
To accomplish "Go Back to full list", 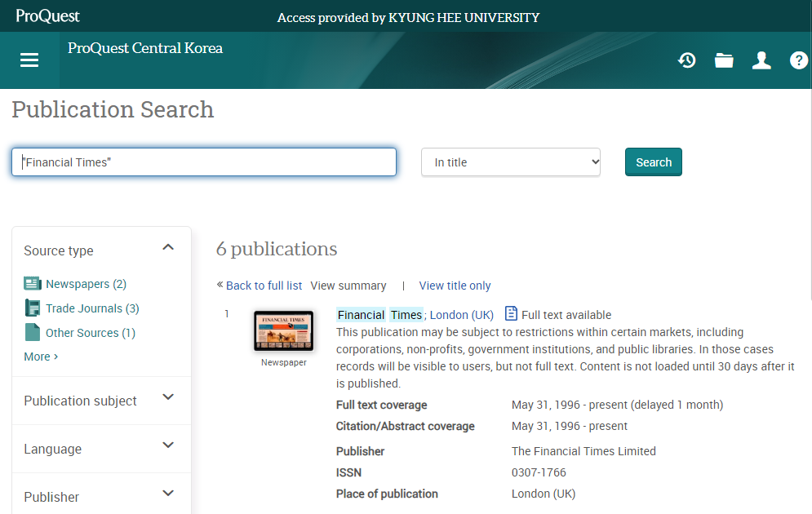I will click(x=263, y=286).
